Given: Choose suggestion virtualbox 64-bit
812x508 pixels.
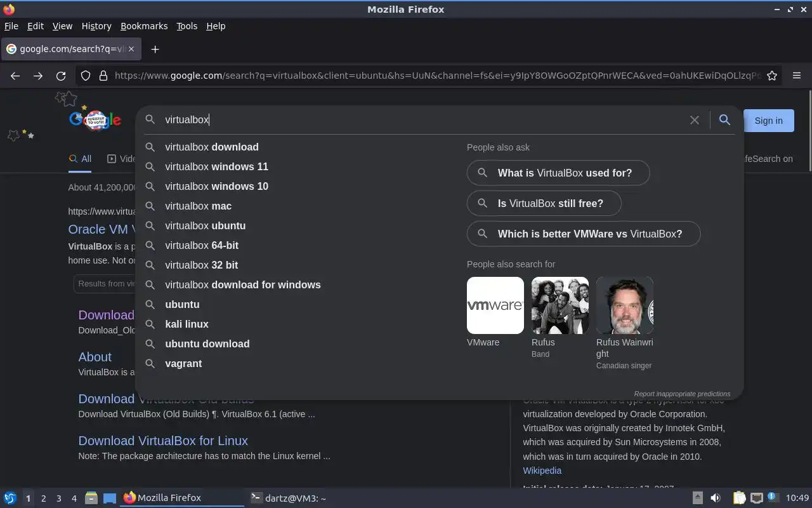Looking at the screenshot, I should pyautogui.click(x=298, y=245).
